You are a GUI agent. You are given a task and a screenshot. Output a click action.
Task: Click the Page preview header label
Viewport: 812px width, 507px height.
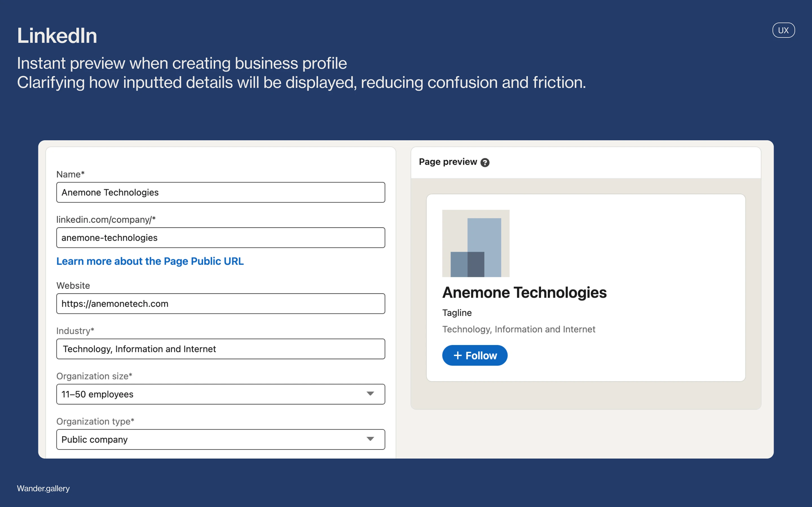point(448,162)
